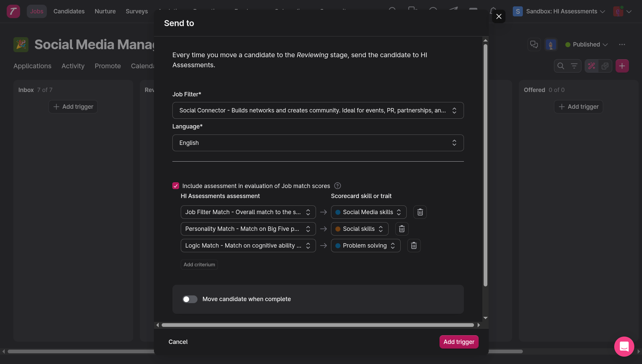The height and width of the screenshot is (364, 642).
Task: Uncheck Include assessment in evaluation checkbox
Action: pyautogui.click(x=176, y=186)
